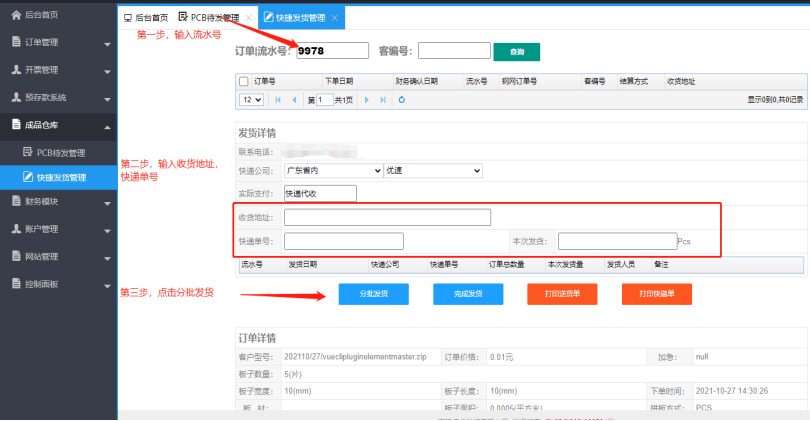Open the 优速 courier company dropdown
The width and height of the screenshot is (810, 421).
[x=432, y=171]
